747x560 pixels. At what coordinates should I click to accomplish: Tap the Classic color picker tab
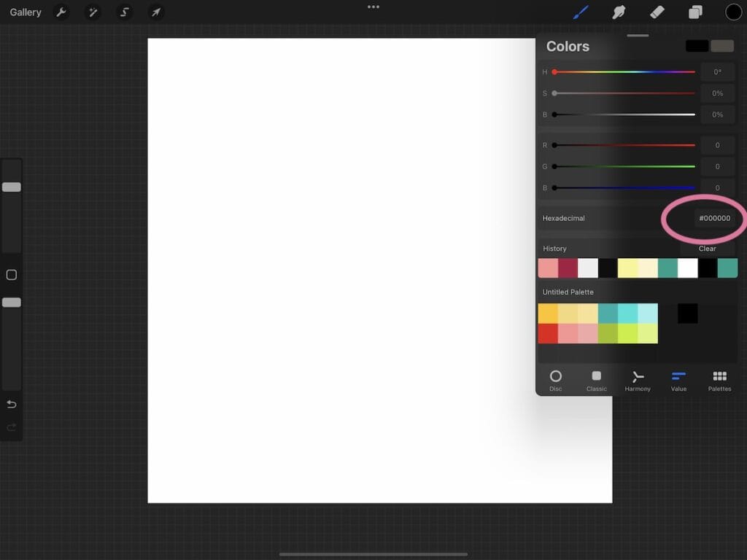pyautogui.click(x=596, y=381)
